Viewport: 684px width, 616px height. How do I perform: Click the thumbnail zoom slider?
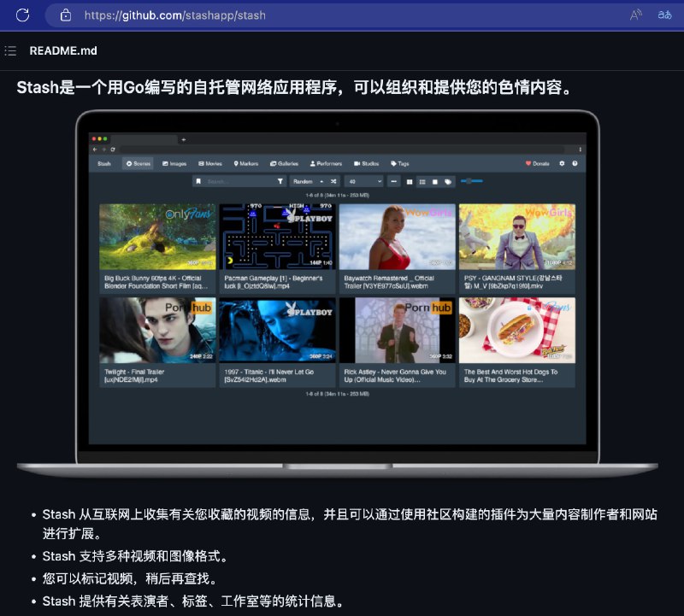tap(471, 181)
